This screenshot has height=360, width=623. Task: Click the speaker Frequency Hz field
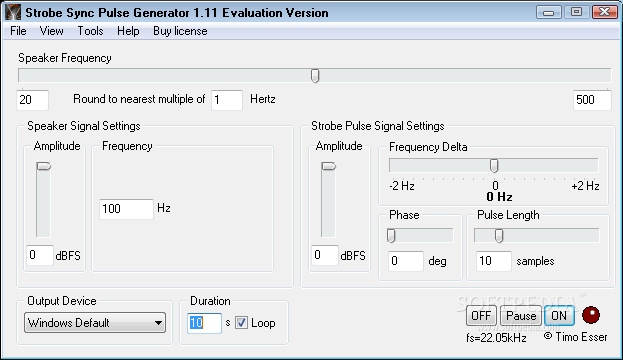[126, 209]
